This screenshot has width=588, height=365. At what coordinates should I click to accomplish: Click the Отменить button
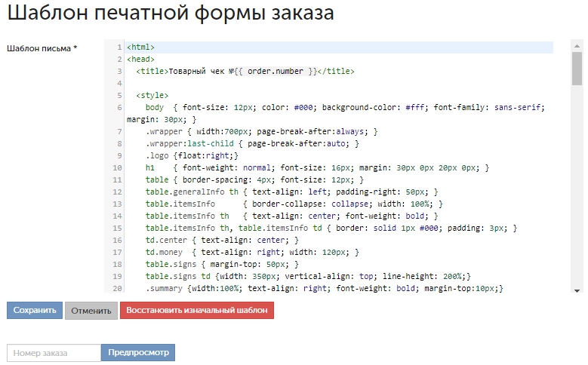tap(91, 310)
